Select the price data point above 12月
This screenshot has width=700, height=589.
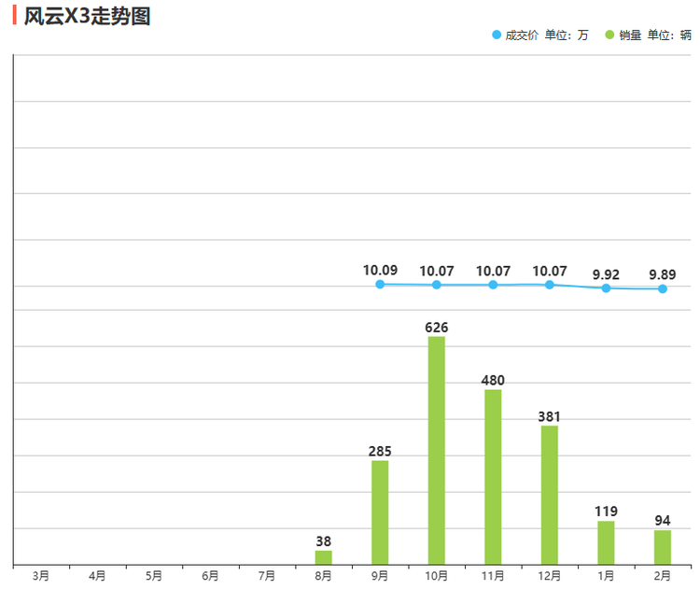point(550,284)
